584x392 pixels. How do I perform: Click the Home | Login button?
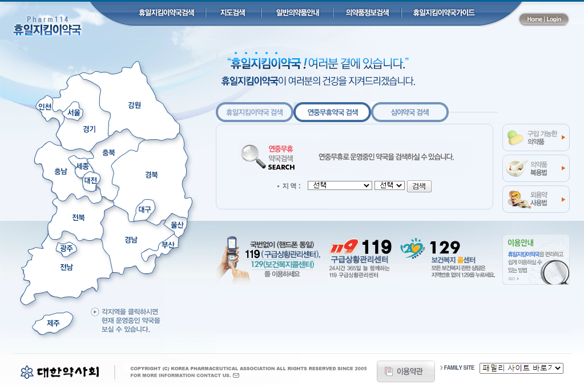coord(543,19)
